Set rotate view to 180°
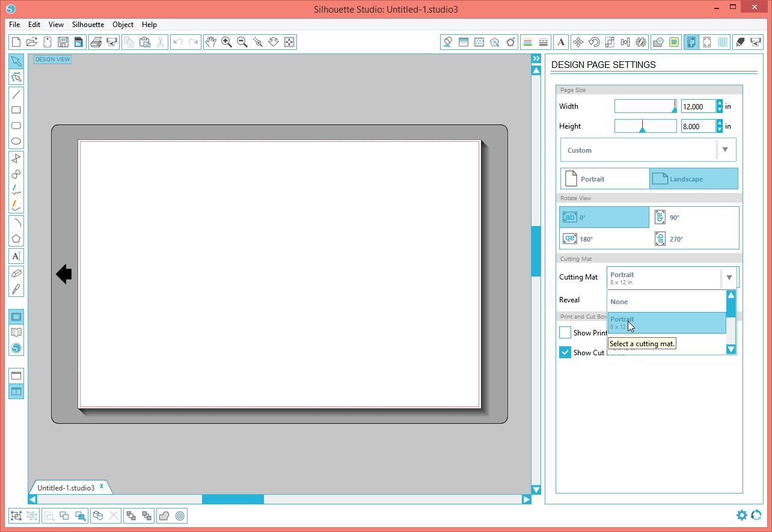This screenshot has height=532, width=772. [x=604, y=239]
